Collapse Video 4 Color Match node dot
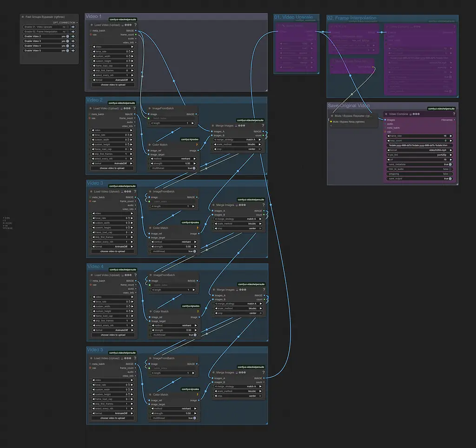The height and width of the screenshot is (448, 476). click(x=151, y=311)
